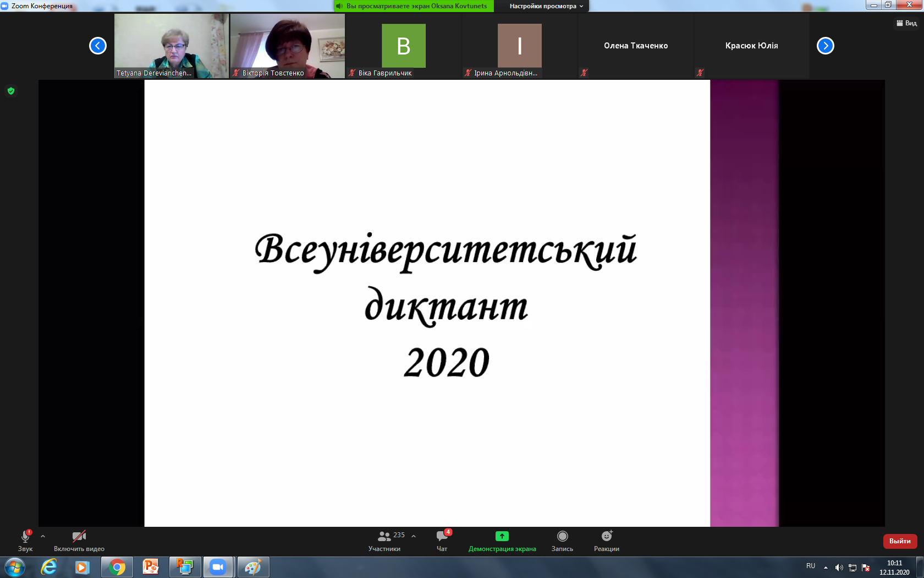Expand audio options arrow next to microphone

click(43, 536)
